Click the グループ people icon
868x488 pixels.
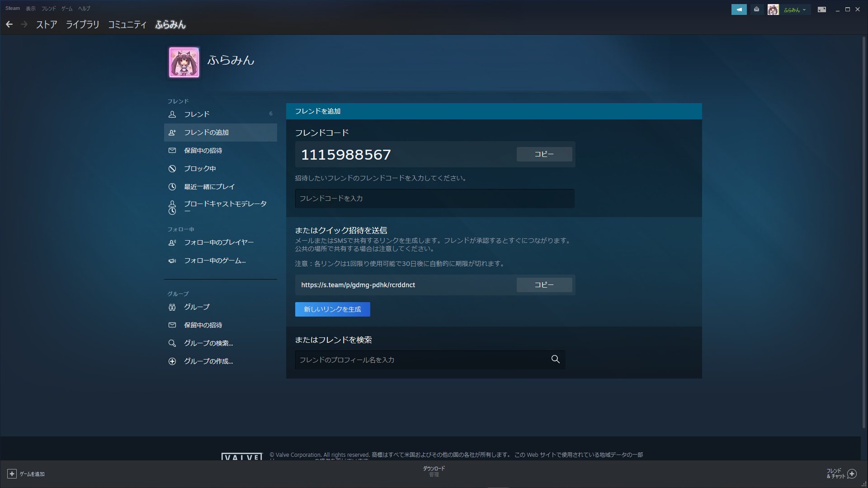pos(172,308)
